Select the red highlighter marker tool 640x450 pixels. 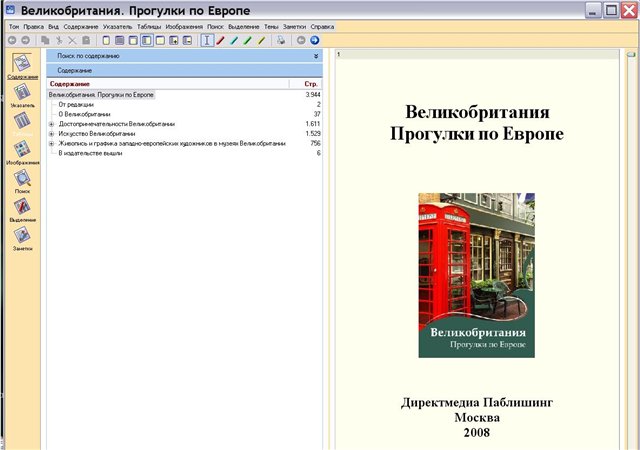221,40
